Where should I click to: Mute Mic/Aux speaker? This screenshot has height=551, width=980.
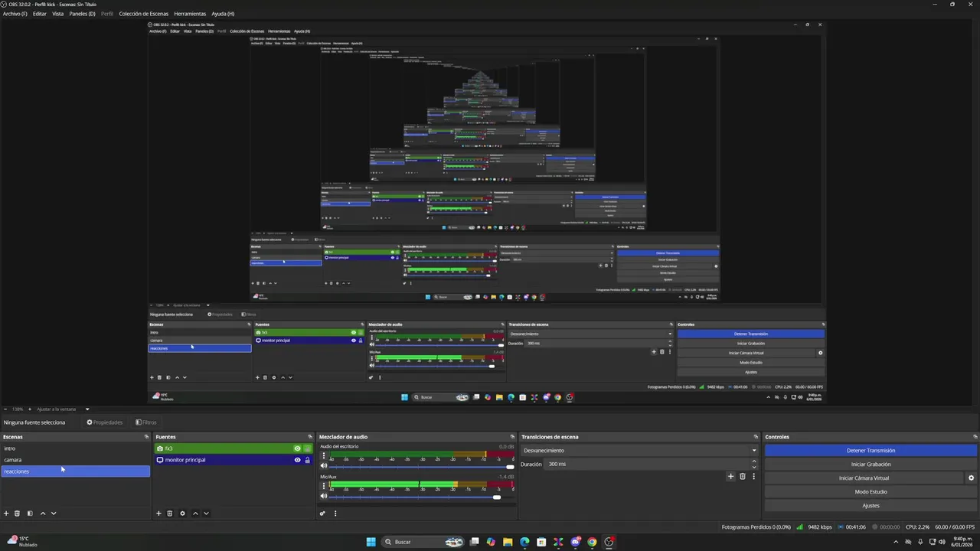[x=324, y=497]
